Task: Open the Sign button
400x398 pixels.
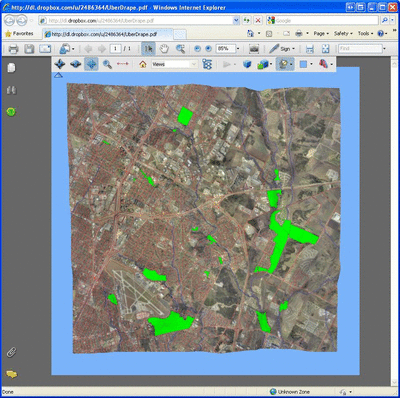Action: (282, 49)
